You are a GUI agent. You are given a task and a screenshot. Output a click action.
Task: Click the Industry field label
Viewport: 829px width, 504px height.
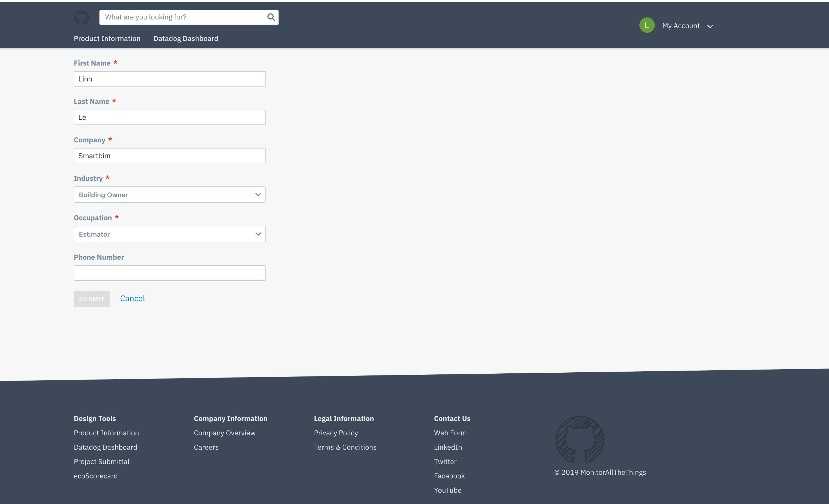[88, 178]
